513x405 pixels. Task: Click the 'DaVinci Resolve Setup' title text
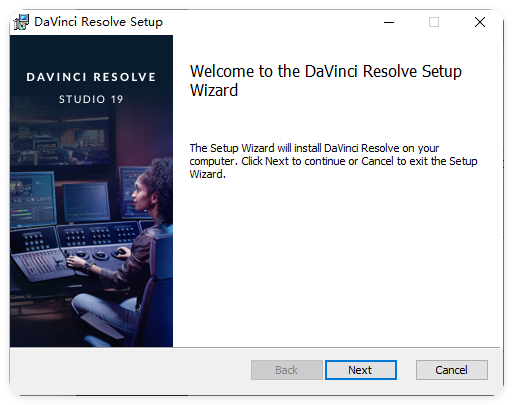[x=98, y=22]
